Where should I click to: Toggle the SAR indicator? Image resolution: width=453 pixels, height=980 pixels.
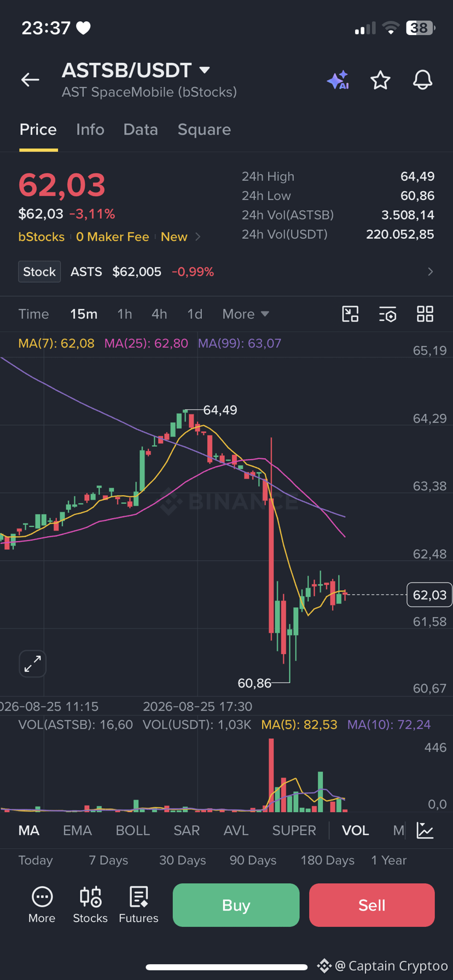[187, 830]
